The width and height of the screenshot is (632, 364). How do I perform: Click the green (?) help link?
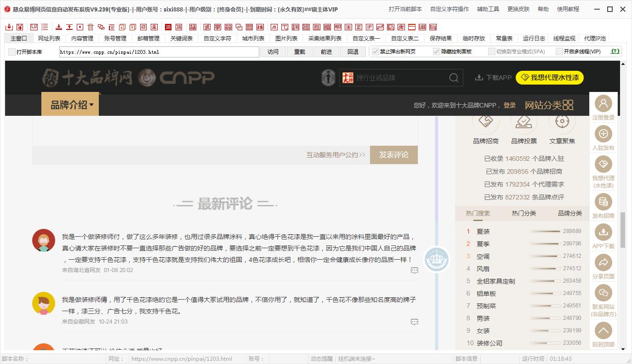[x=615, y=51]
